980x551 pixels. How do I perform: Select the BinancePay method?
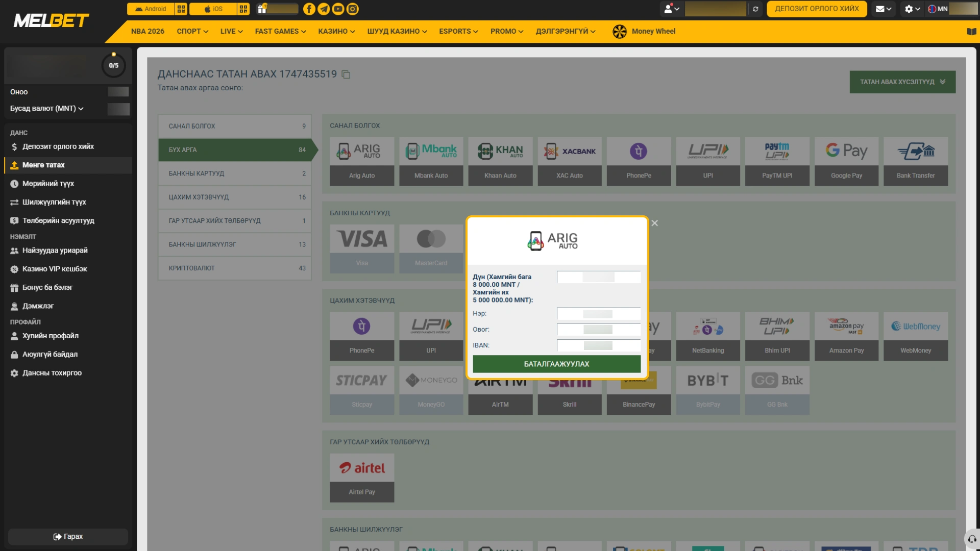(639, 397)
